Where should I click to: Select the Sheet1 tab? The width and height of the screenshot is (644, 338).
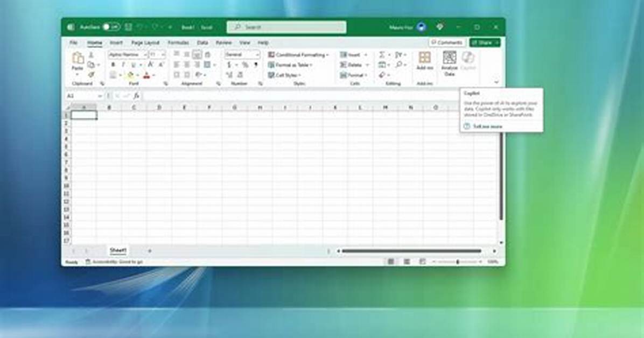118,250
